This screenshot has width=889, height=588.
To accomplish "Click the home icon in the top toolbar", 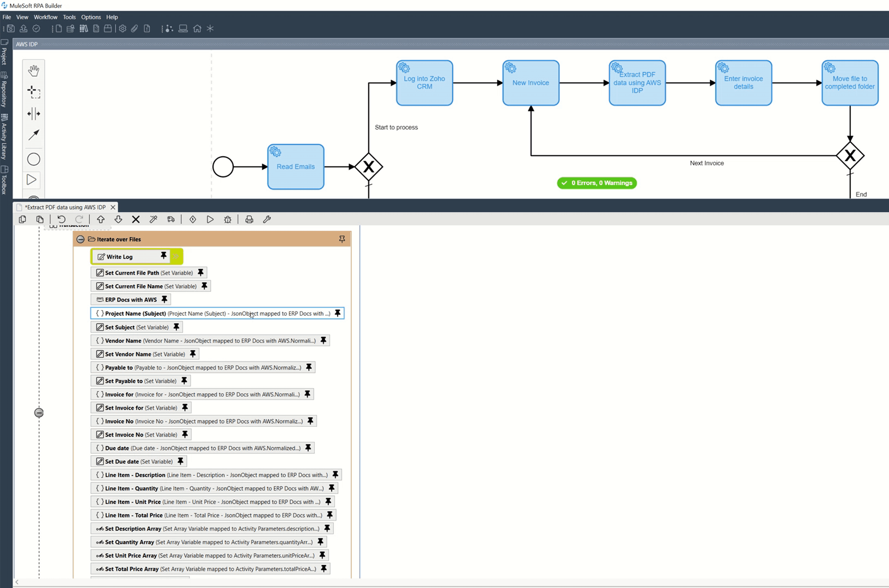I will pos(197,29).
